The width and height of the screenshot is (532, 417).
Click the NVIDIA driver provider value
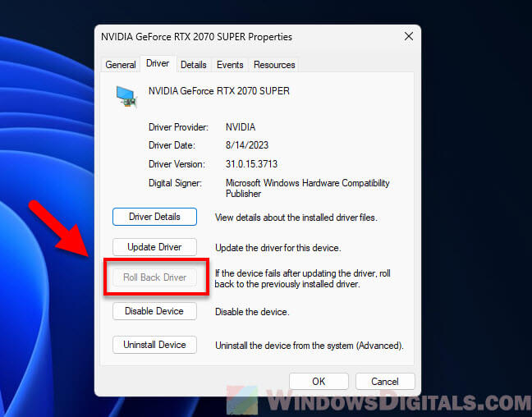241,127
